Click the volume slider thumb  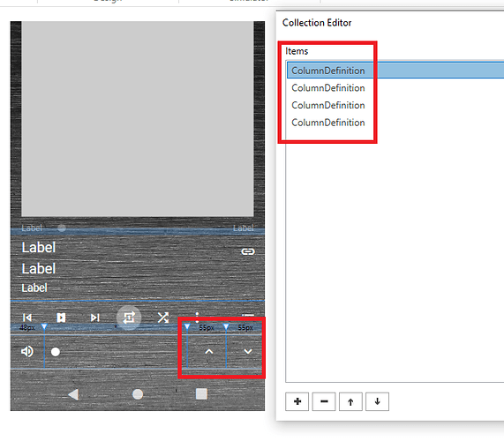tap(56, 352)
